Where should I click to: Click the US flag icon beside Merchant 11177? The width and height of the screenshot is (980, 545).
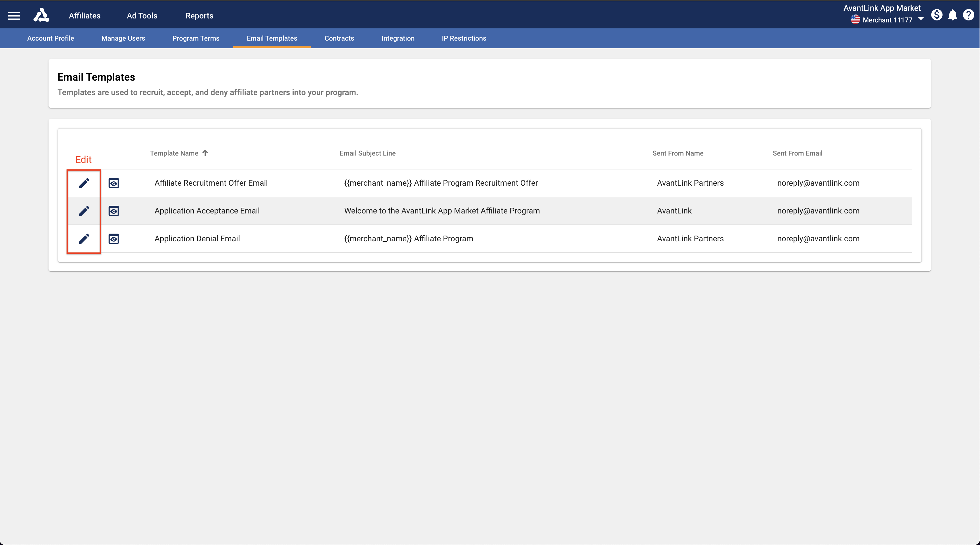[855, 19]
